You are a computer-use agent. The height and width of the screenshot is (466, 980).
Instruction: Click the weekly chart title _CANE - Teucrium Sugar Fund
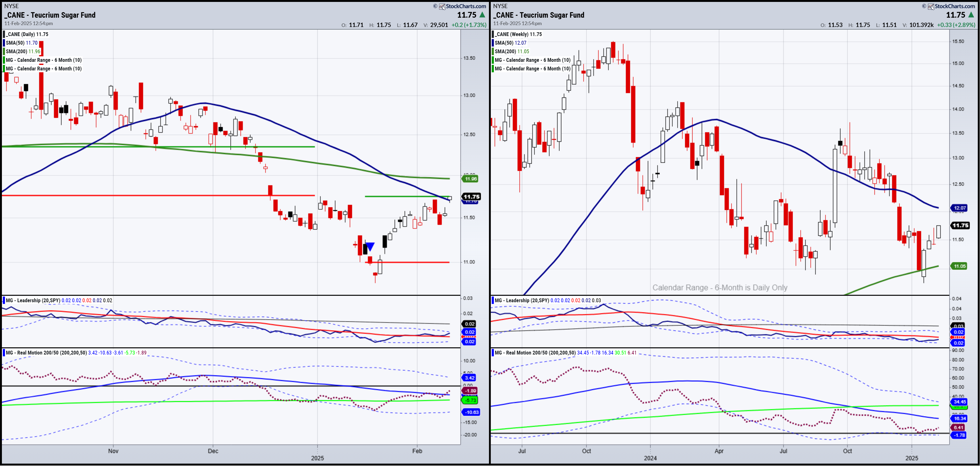tap(539, 15)
